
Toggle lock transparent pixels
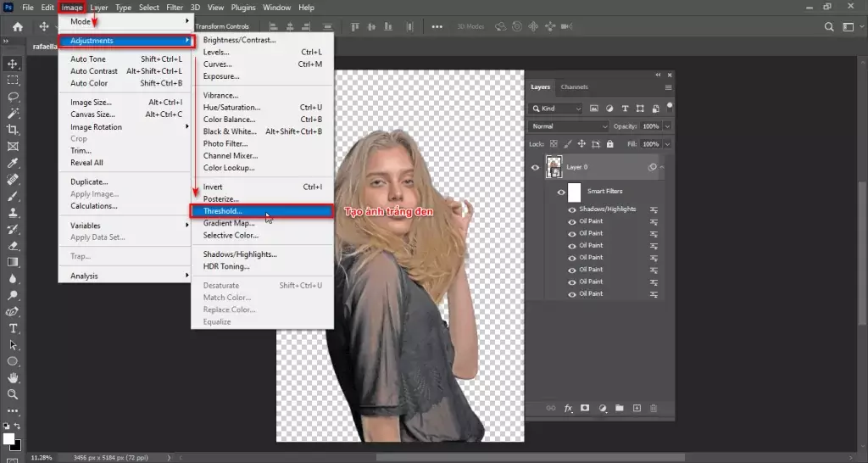click(x=554, y=144)
